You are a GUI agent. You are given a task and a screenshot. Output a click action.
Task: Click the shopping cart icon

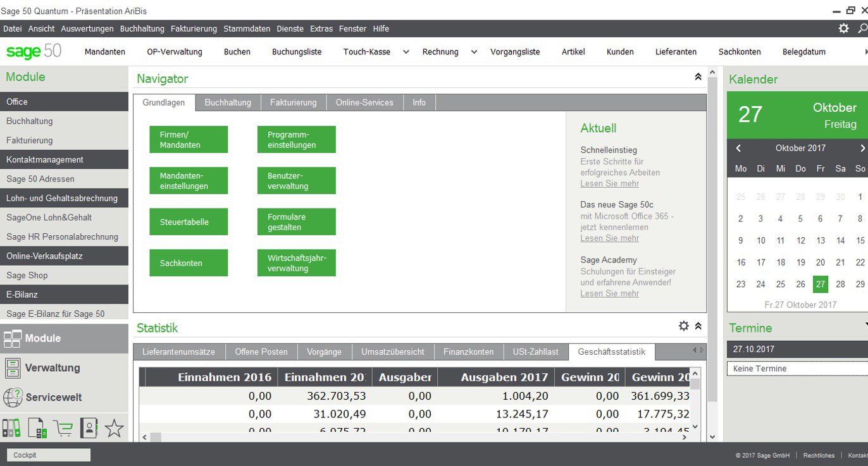point(63,428)
